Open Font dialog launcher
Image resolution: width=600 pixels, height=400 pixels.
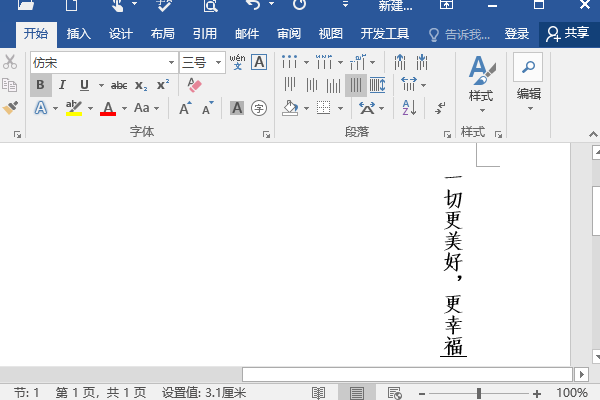point(266,134)
